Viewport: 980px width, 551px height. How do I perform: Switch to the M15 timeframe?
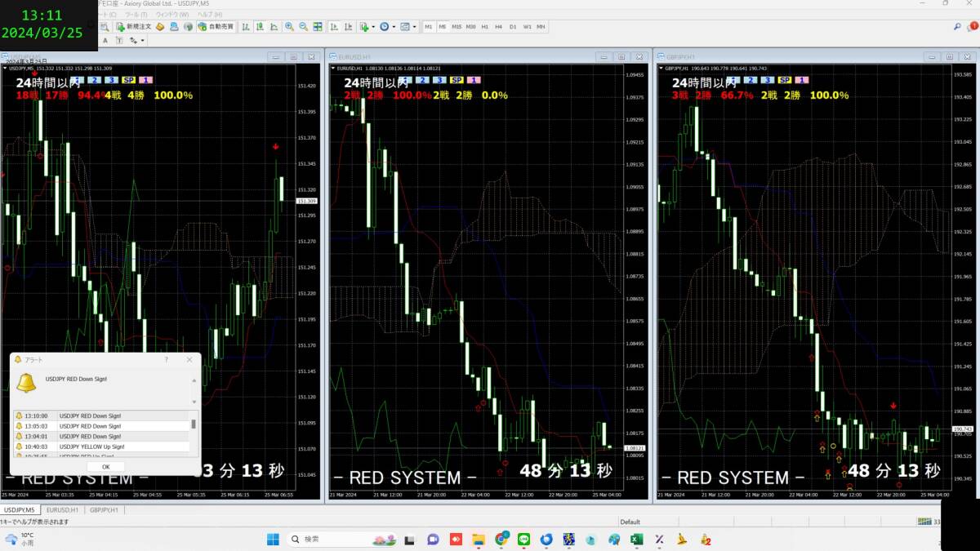point(457,27)
